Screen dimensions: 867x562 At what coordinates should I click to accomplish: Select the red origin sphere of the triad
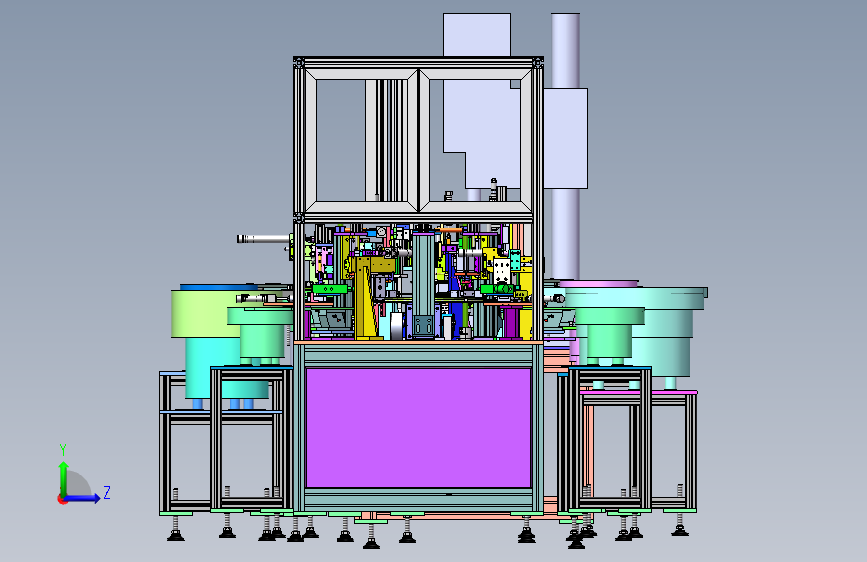tap(62, 499)
